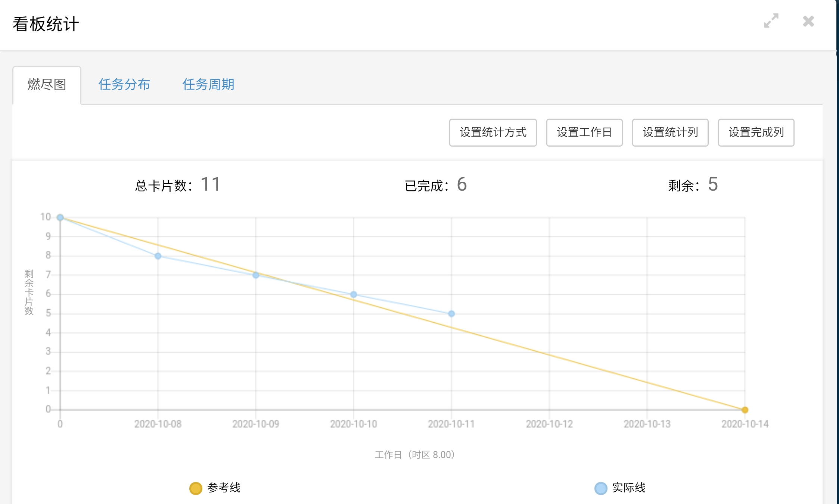Click the last blue point at 2020-10-11

coord(451,314)
